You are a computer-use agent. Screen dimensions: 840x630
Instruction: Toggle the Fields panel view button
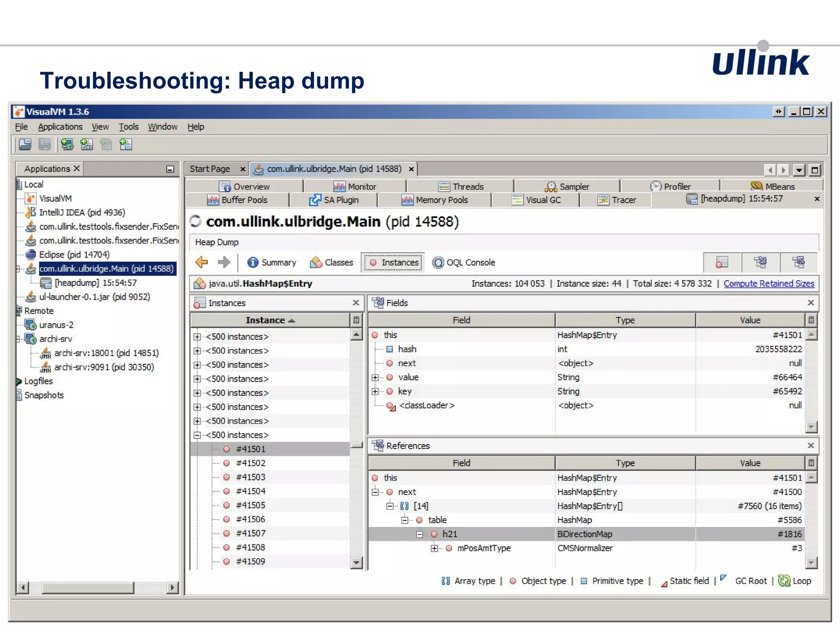pyautogui.click(x=760, y=262)
